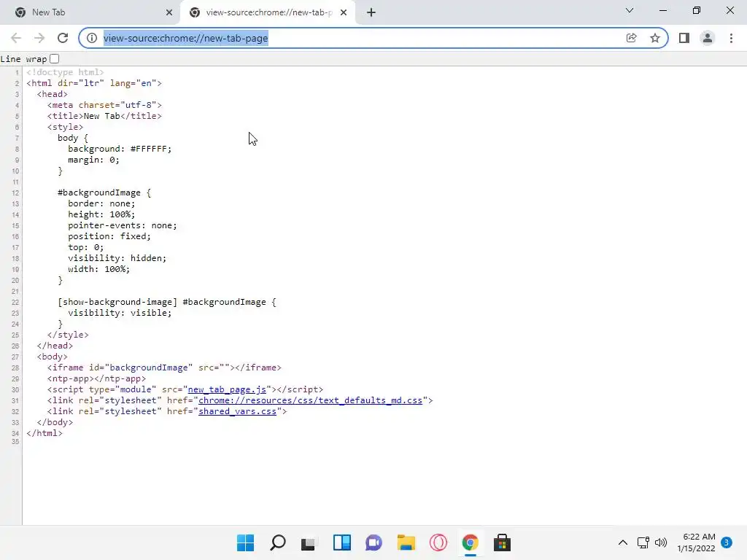
Task: Click the <title>New Tab</title> source line
Action: (x=104, y=116)
